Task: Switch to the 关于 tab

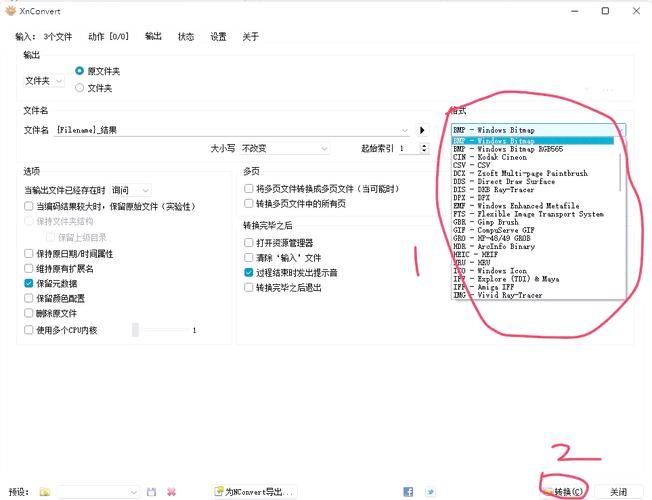Action: pyautogui.click(x=251, y=37)
